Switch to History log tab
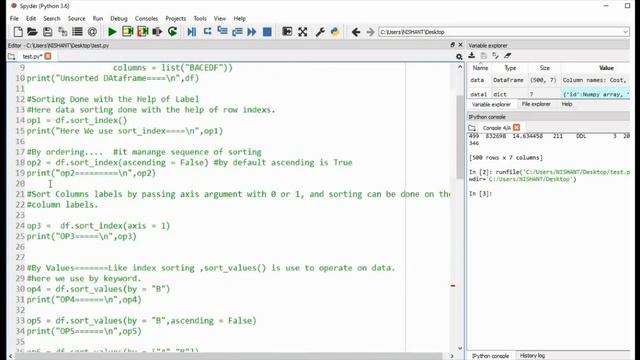640x360 pixels. [x=532, y=356]
